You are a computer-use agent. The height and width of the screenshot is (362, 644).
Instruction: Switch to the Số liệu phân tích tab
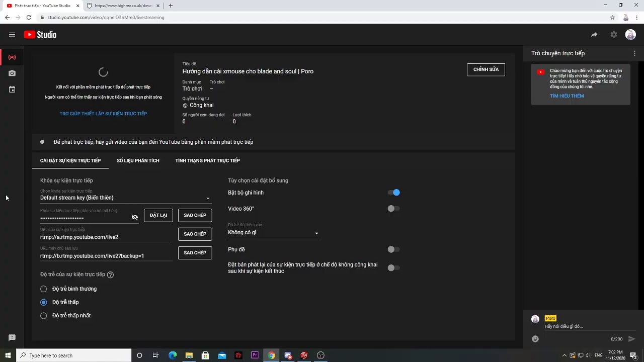[138, 160]
